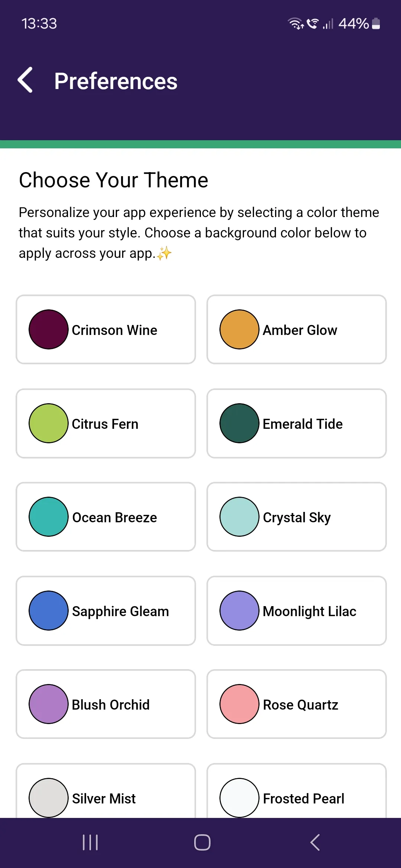The image size is (401, 868).
Task: Select the Rose Quartz theme card
Action: point(297,704)
